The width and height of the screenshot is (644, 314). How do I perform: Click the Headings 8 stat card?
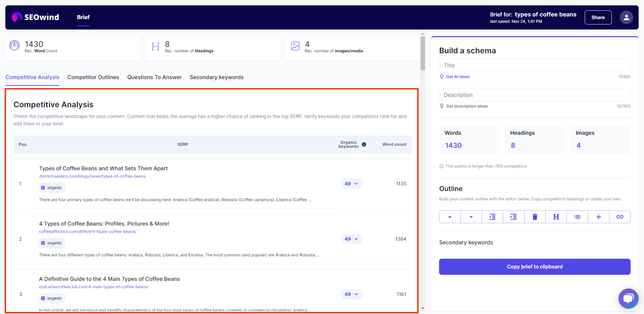(x=535, y=140)
